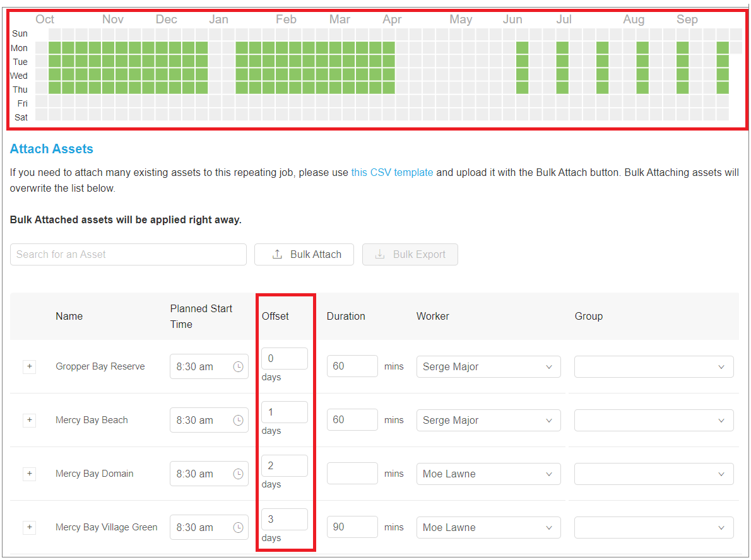The width and height of the screenshot is (751, 560).
Task: Click Offset days field showing 2
Action: (285, 465)
